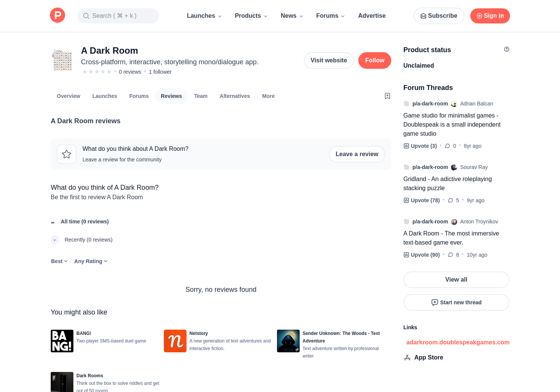The image size is (560, 392).
Task: Click the Dark Rooms title link
Action: (x=90, y=376)
